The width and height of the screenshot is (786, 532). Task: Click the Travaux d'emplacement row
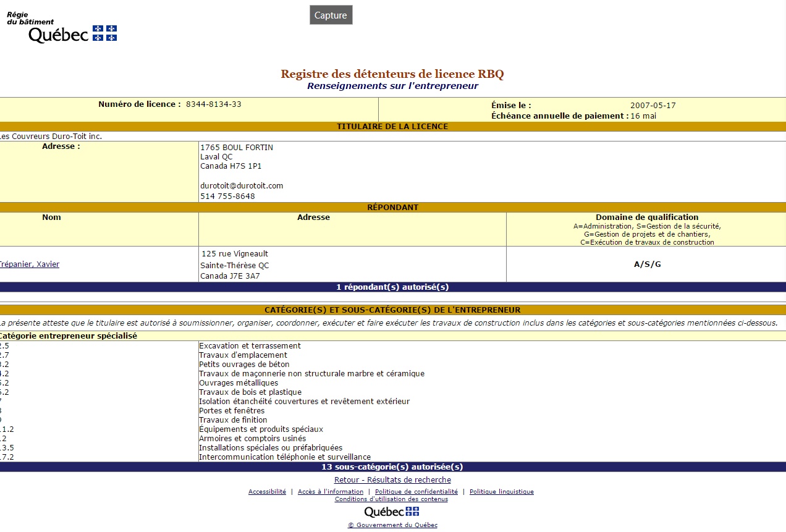tap(393, 355)
